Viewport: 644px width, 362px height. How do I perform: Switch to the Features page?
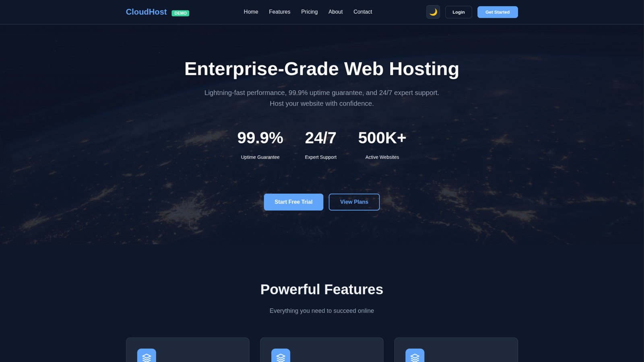click(x=279, y=12)
